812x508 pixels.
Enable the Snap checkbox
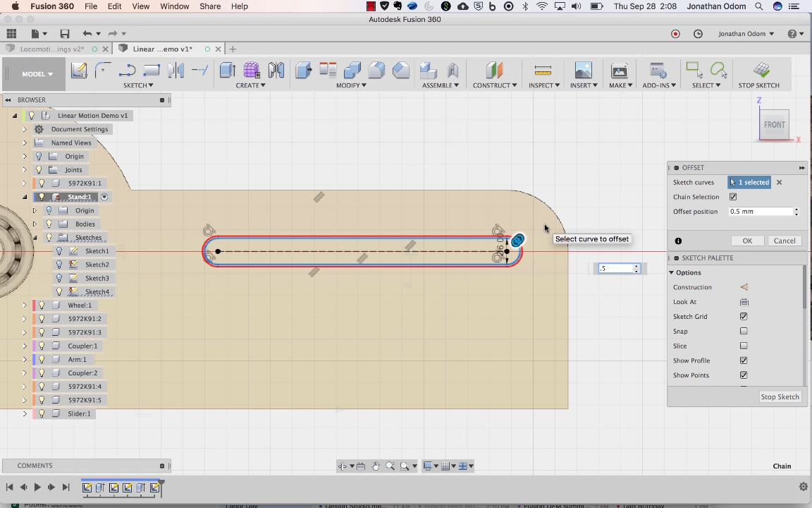744,332
